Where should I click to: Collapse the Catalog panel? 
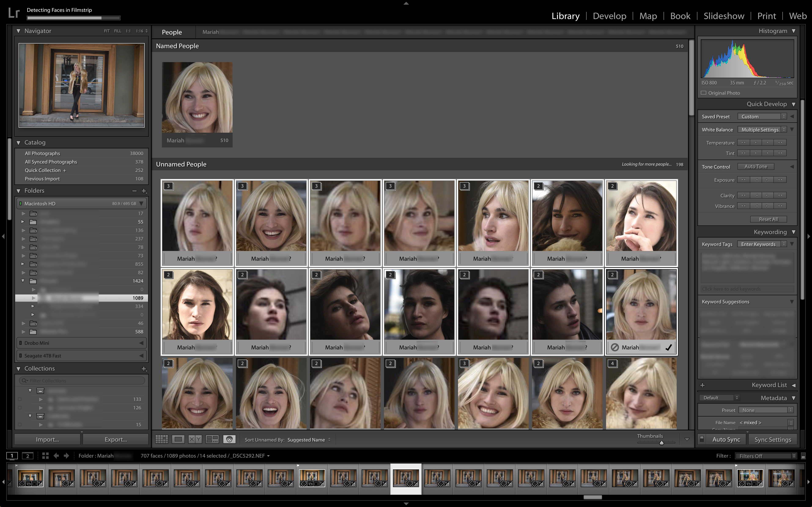[18, 143]
